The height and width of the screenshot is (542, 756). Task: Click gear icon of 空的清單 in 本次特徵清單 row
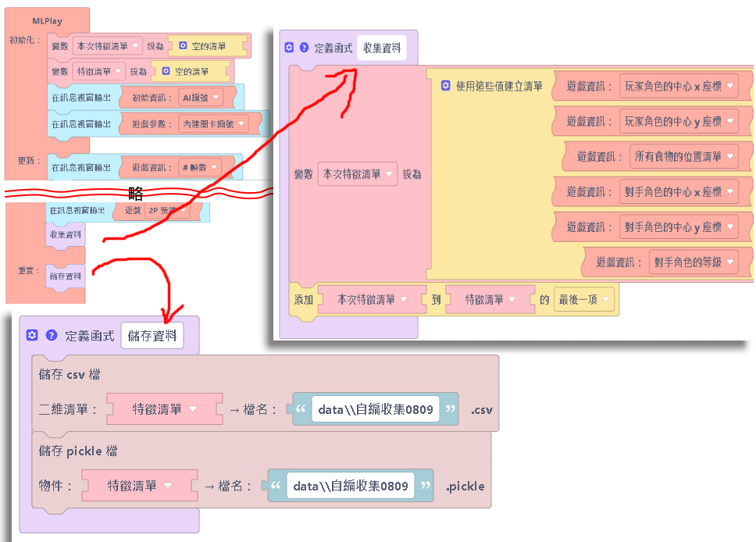point(183,45)
